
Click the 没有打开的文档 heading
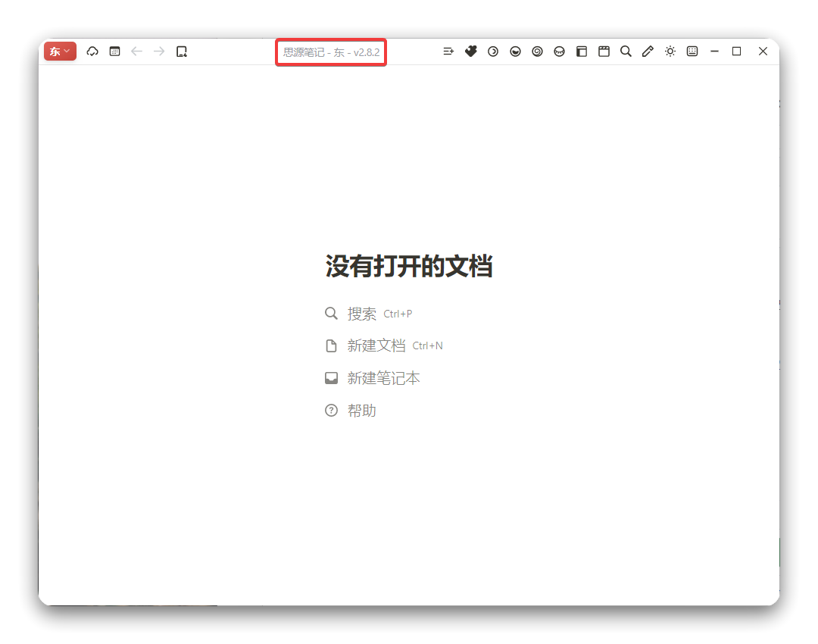409,266
